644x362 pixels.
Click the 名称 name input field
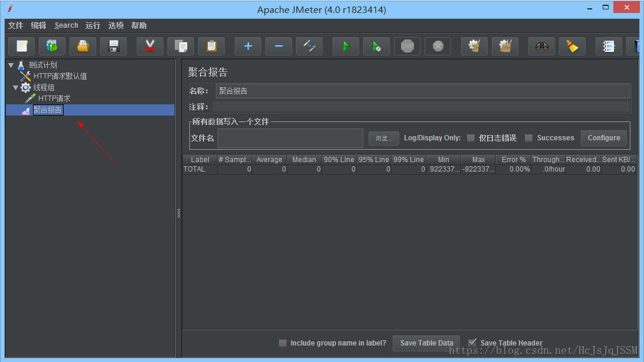[x=423, y=91]
